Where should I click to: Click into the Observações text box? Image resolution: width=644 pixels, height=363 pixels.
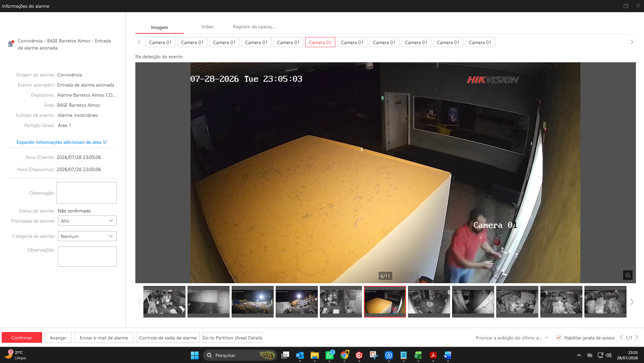click(x=87, y=257)
